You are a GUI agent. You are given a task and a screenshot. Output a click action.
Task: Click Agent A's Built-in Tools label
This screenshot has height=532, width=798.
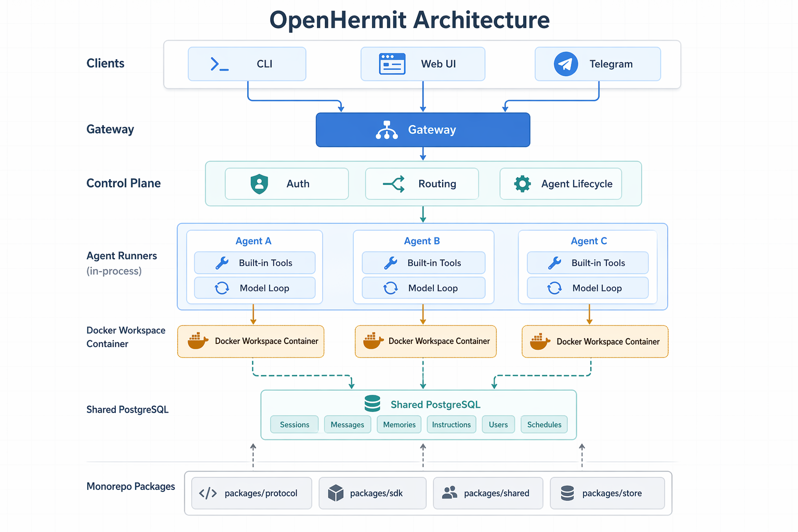[x=265, y=263]
